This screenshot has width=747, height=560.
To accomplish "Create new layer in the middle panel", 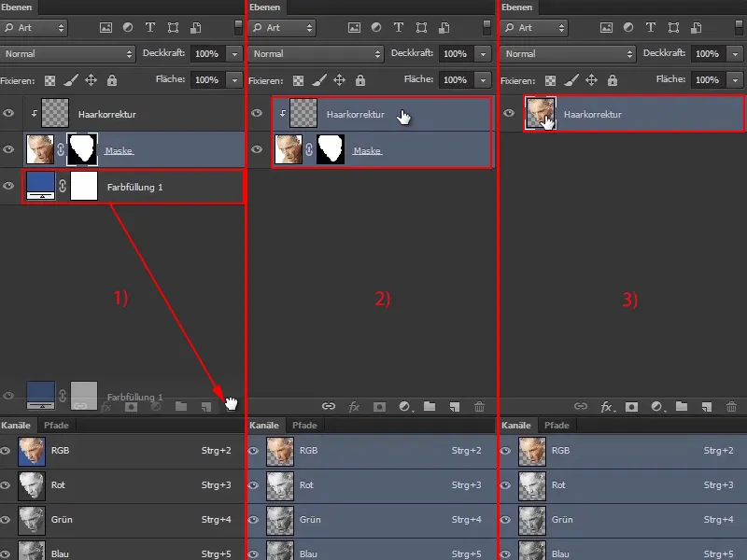I will click(x=455, y=407).
